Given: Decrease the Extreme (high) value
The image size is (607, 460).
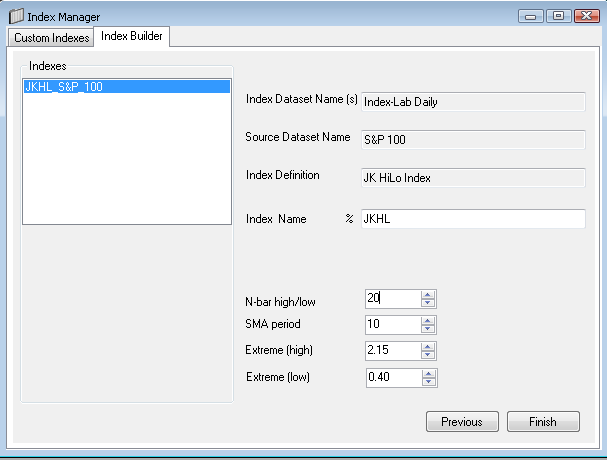Looking at the screenshot, I should (428, 355).
